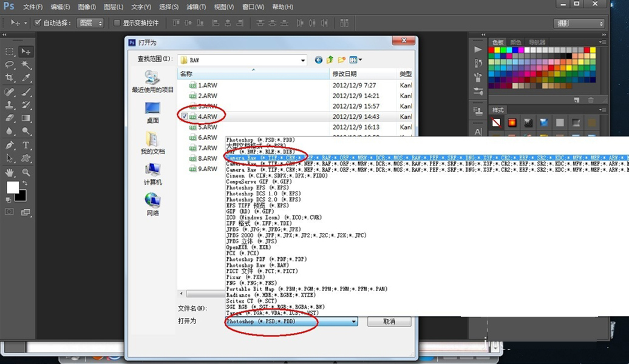This screenshot has height=364, width=629.
Task: Expand the 查找范围 folder dropdown
Action: coord(302,60)
